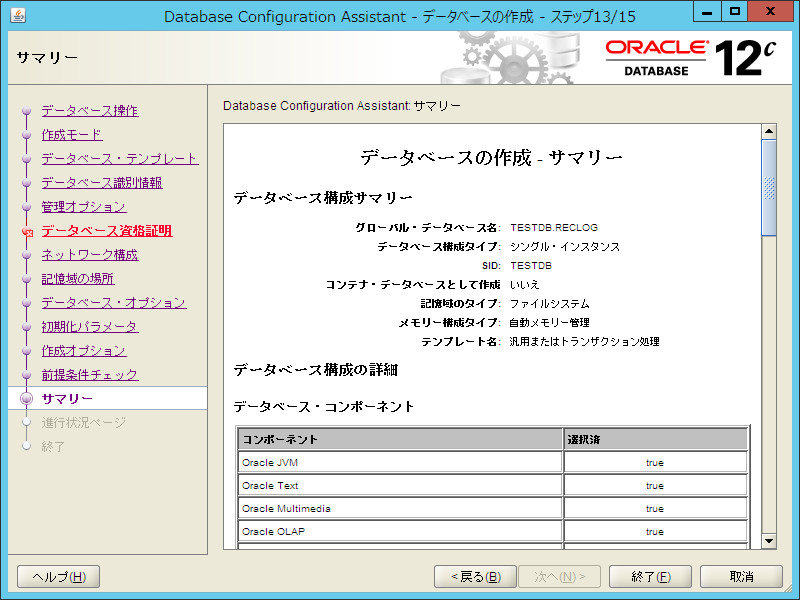Click the 取消 cancel button
The image size is (800, 600).
click(x=741, y=577)
